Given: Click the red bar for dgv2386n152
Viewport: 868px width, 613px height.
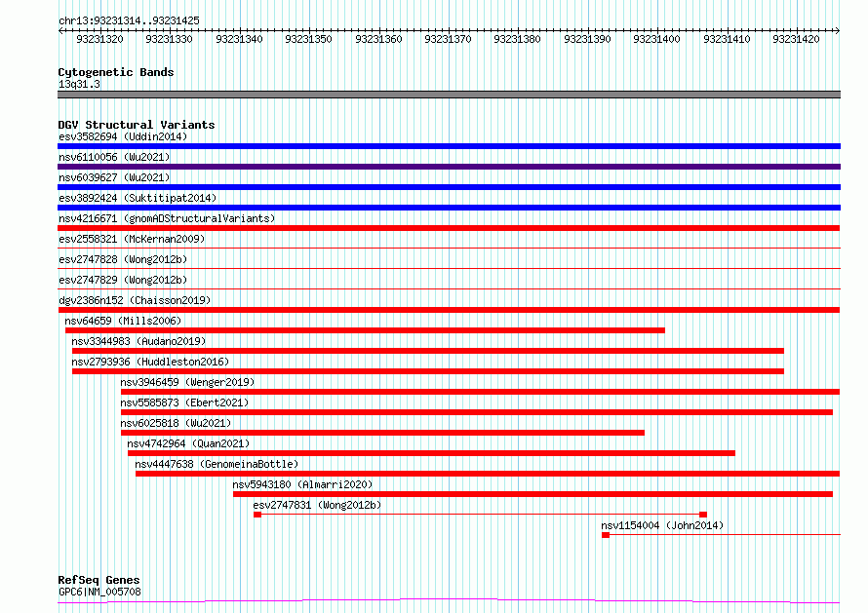Looking at the screenshot, I should 449,310.
